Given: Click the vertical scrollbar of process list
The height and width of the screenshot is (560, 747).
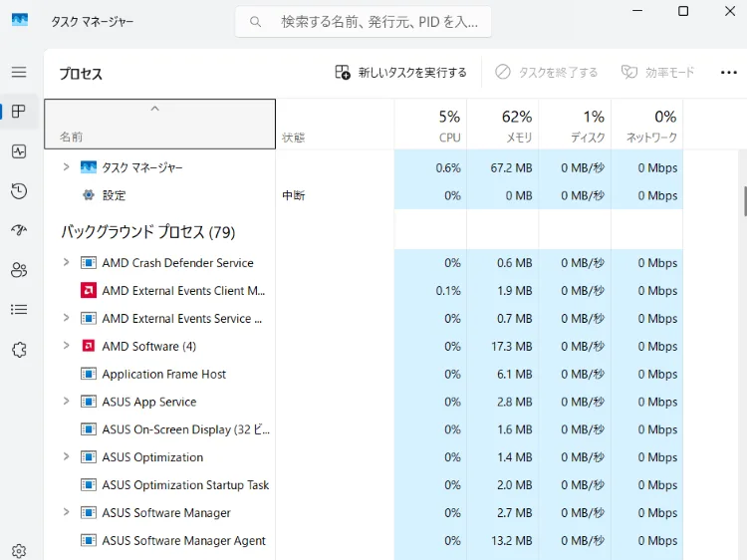Looking at the screenshot, I should click(x=743, y=199).
